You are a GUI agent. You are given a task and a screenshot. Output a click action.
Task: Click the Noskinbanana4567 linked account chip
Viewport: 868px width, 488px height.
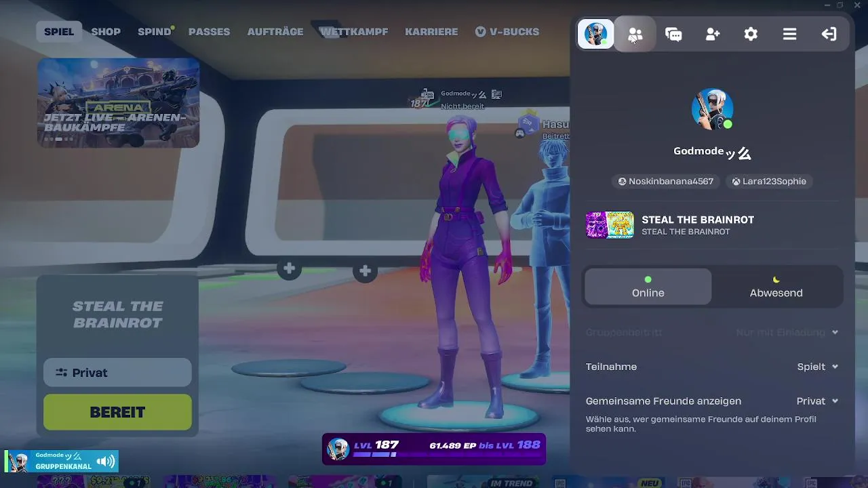[x=665, y=181]
